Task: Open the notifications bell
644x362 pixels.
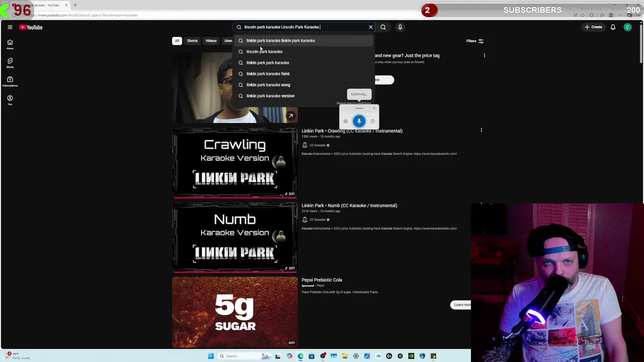Action: tap(613, 27)
